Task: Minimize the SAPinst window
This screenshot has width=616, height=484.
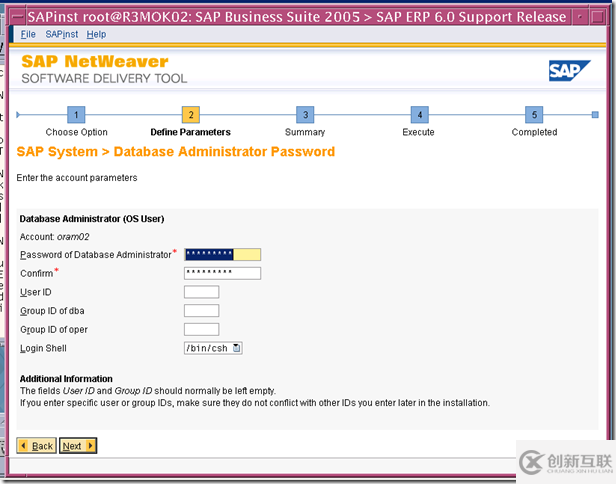Action: (580, 17)
